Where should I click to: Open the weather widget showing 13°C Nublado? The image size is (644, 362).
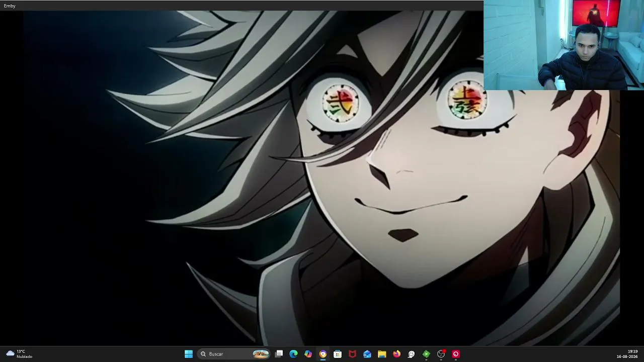(x=19, y=354)
